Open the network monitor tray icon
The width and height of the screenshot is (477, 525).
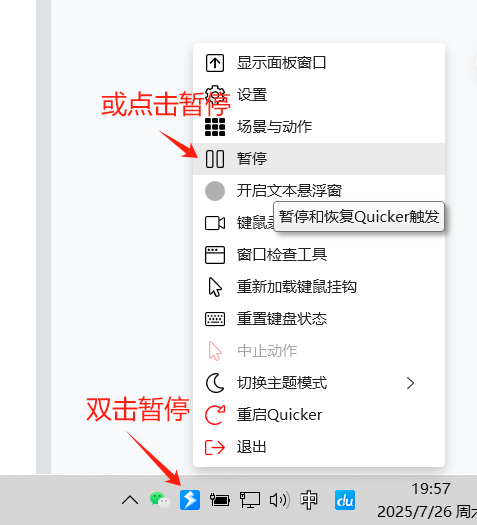click(250, 500)
